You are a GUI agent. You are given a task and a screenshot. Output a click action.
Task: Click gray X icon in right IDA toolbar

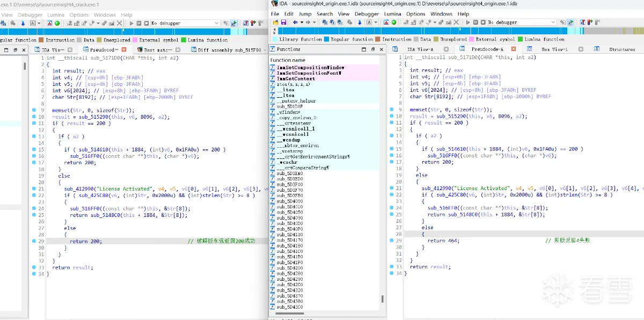click(456, 23)
